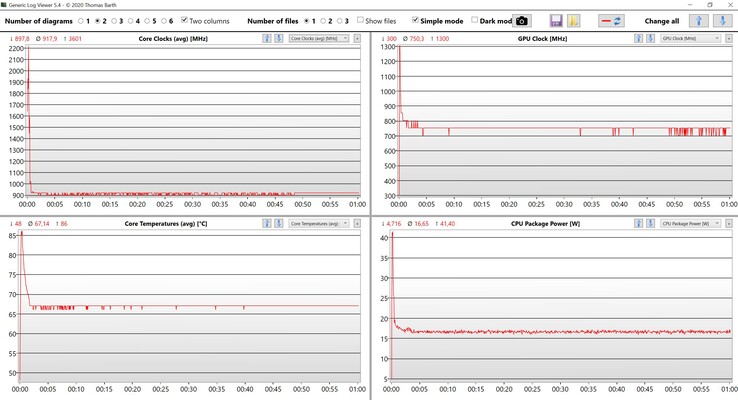Click the camera screenshot icon

521,20
